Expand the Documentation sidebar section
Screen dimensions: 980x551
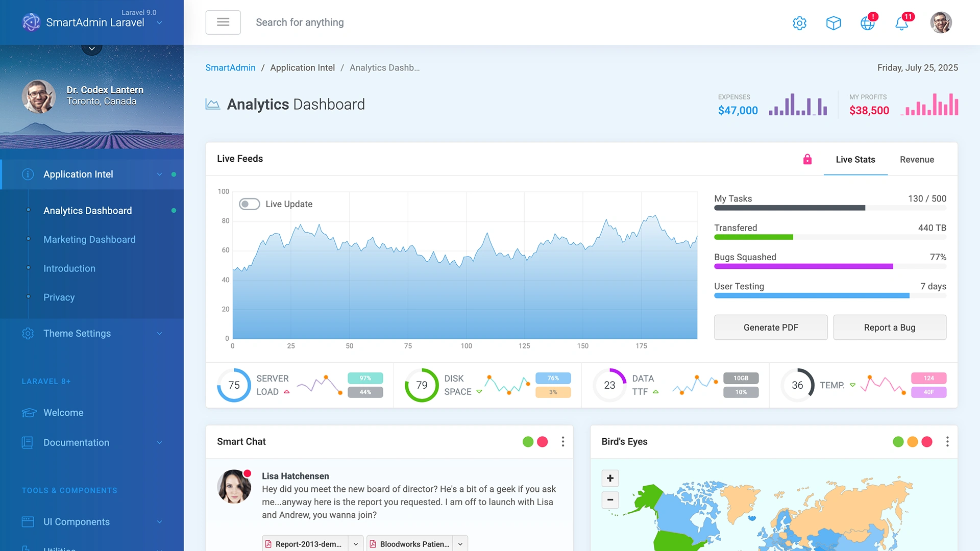coord(159,442)
